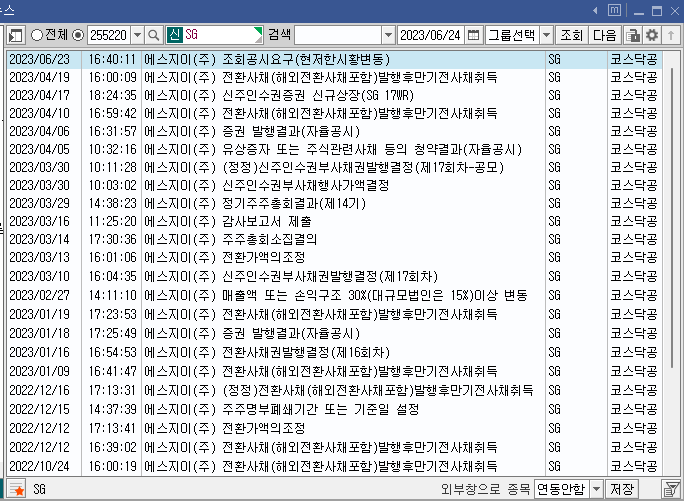Screen dimensions: 684x501
Task: Click the 조회 button
Action: click(x=571, y=35)
